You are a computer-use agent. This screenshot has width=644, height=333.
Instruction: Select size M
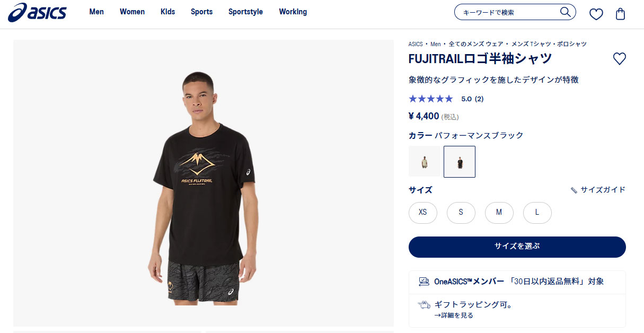tap(499, 212)
